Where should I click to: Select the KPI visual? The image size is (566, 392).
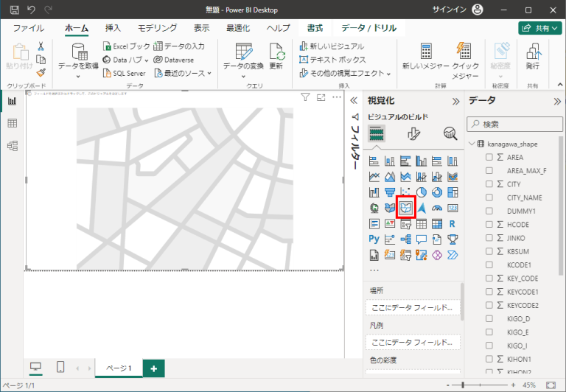390,224
